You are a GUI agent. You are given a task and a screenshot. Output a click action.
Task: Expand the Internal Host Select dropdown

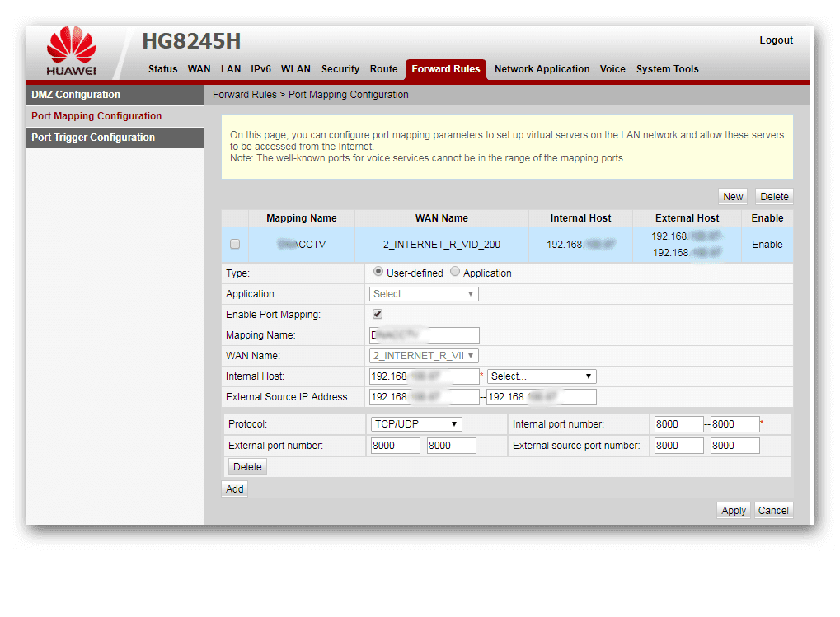[541, 376]
